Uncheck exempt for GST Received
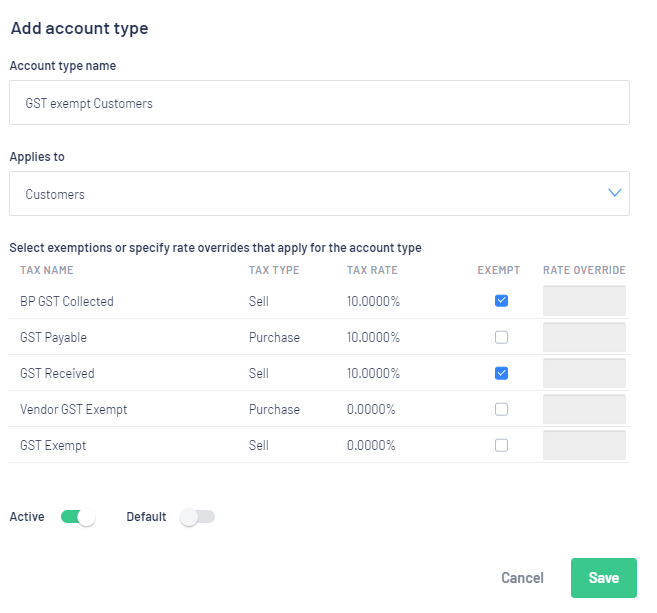Screen dimensions: 657x613 [501, 373]
